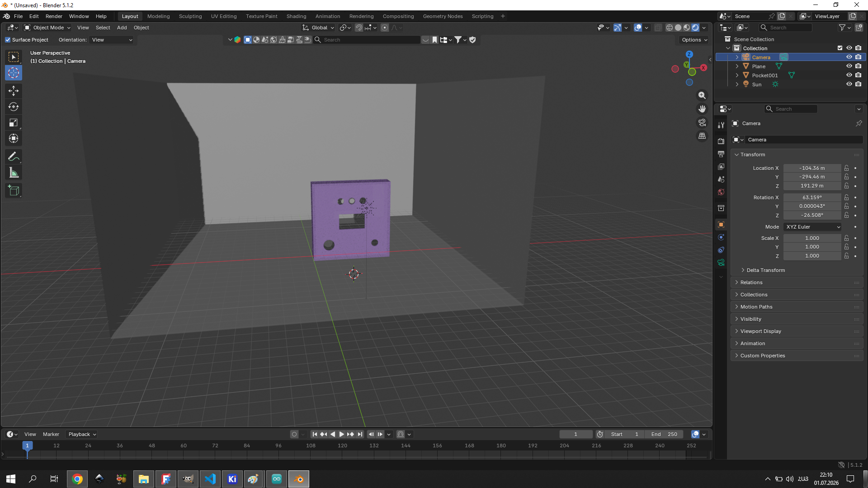Select the Measure tool
This screenshot has width=868, height=488.
14,173
